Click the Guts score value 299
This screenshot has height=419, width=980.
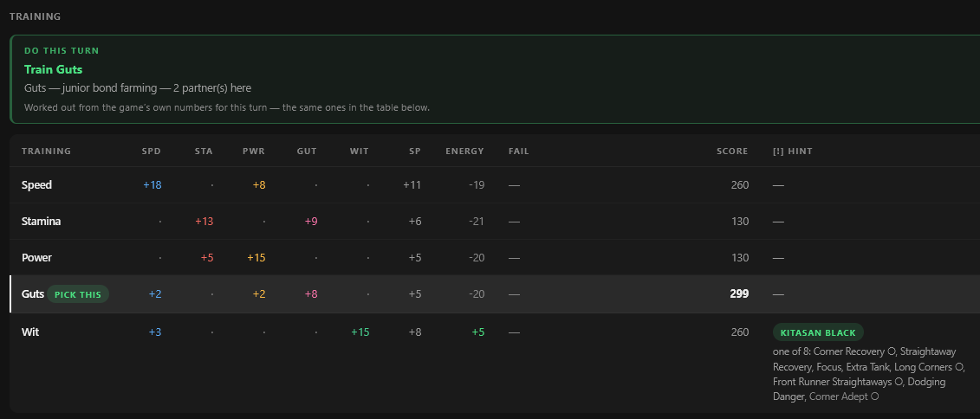click(x=739, y=293)
